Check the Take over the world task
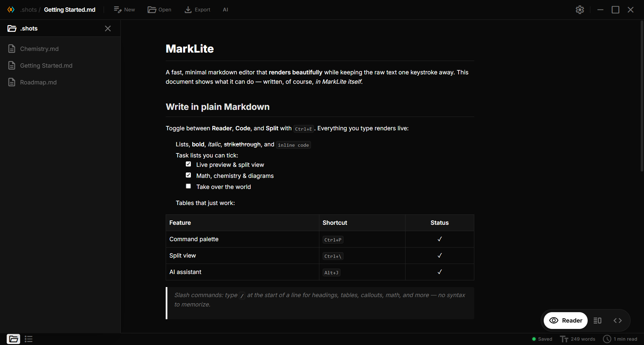Viewport: 644px width, 345px height. 189,186
